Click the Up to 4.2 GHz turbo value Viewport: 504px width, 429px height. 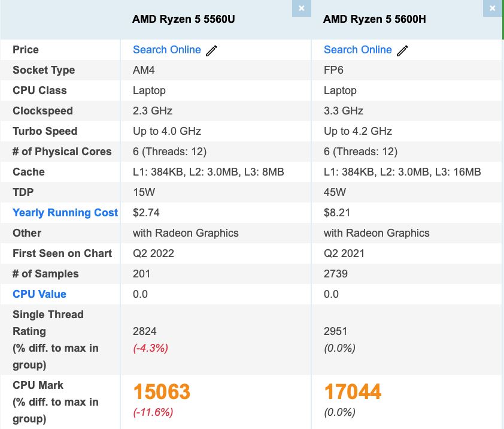tap(358, 131)
